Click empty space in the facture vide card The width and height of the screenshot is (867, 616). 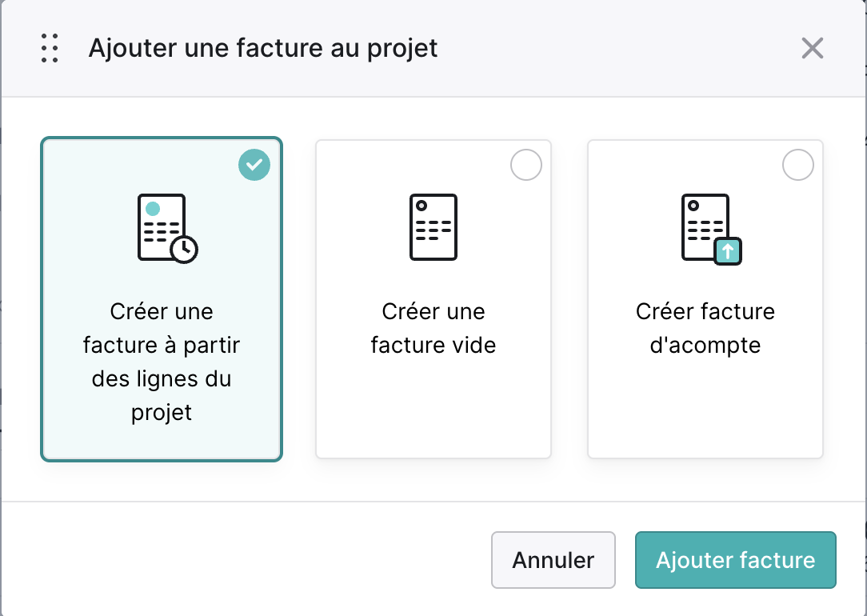coord(433,409)
